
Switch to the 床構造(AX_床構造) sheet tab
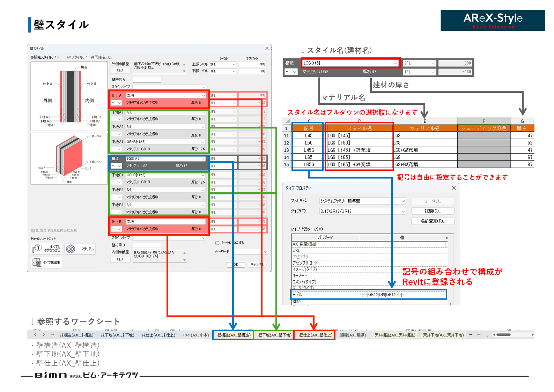[77, 335]
